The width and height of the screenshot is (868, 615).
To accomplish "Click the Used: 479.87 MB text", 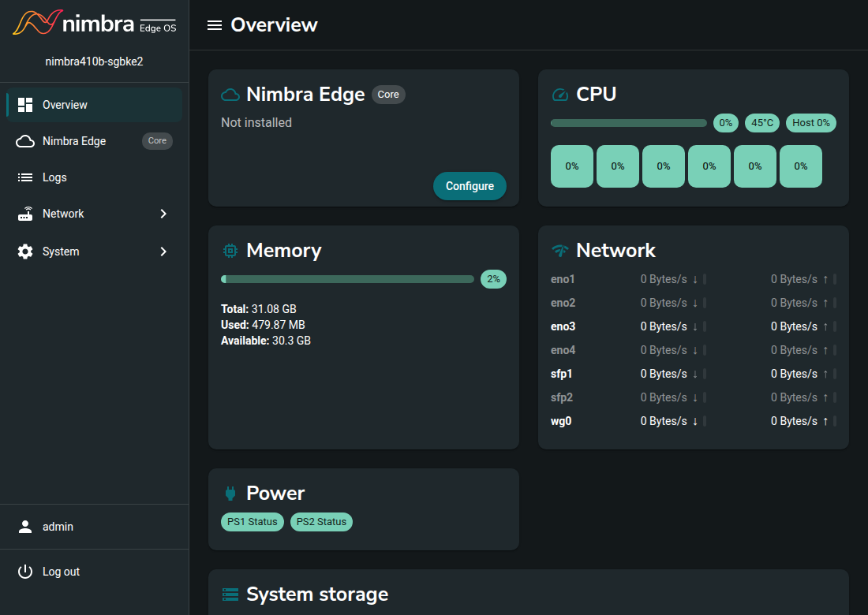I will tap(263, 325).
